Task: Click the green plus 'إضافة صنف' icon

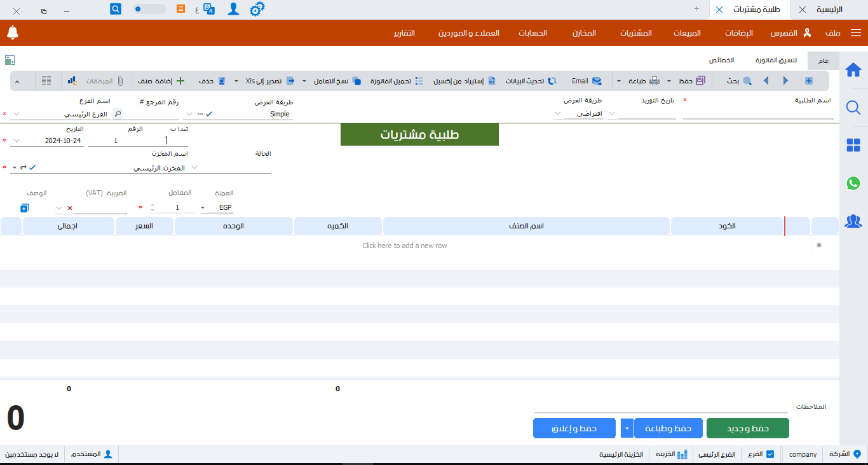Action: pyautogui.click(x=180, y=81)
